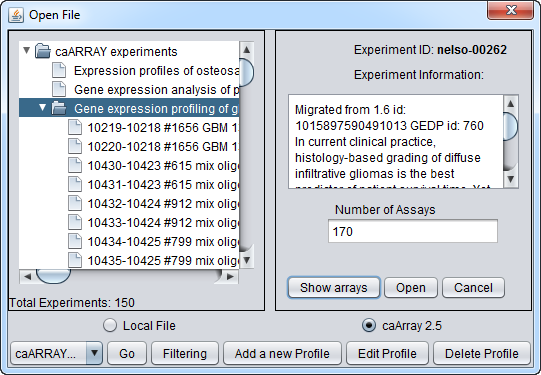Click the Filtering button
This screenshot has height=375, width=541.
(x=185, y=353)
